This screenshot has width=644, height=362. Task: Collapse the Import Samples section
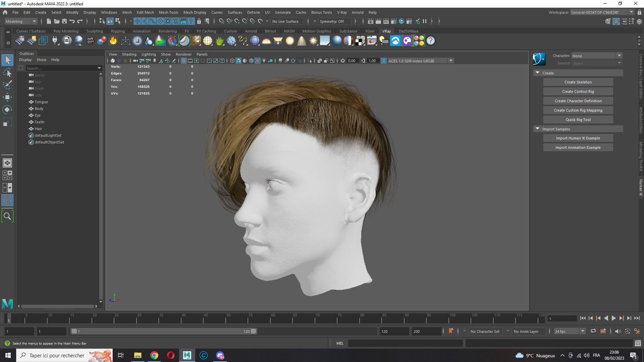[x=537, y=129]
